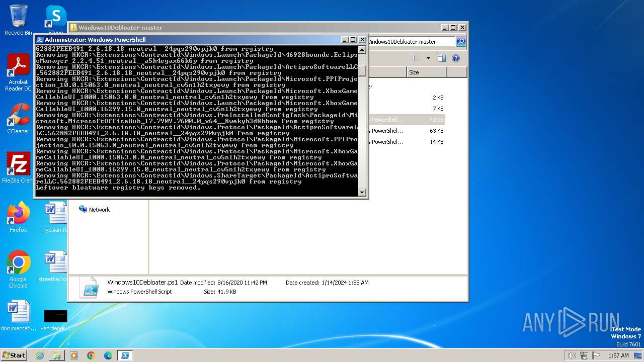Minimize the PowerShell window
The width and height of the screenshot is (644, 362).
(x=345, y=40)
